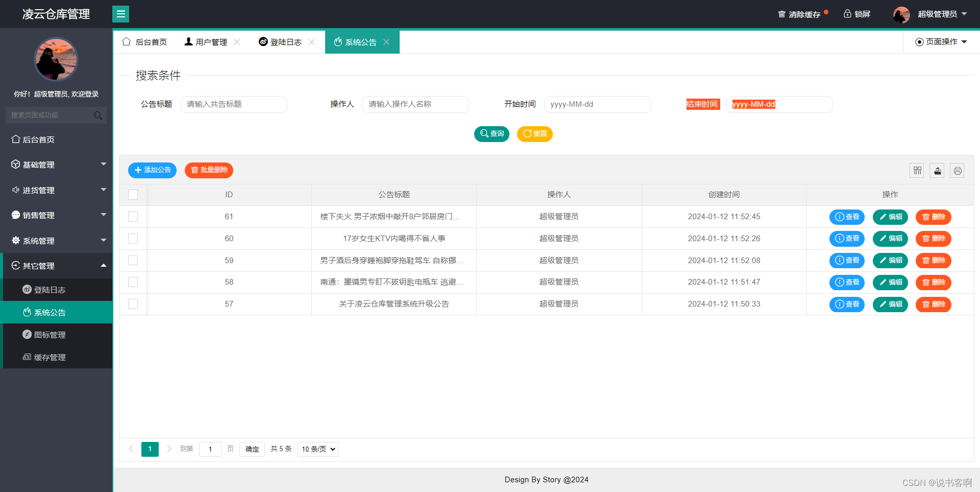
Task: Click the 创建时间 column header
Action: pyautogui.click(x=724, y=195)
